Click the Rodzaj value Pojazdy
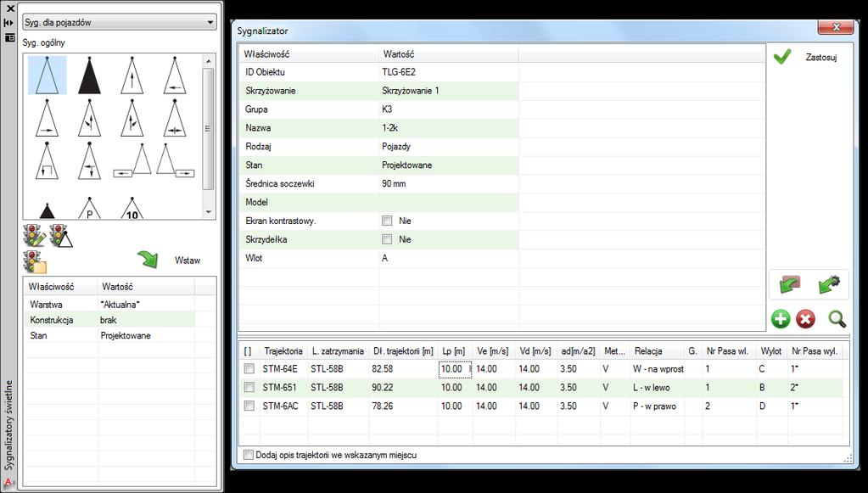868x493 pixels. (x=396, y=147)
